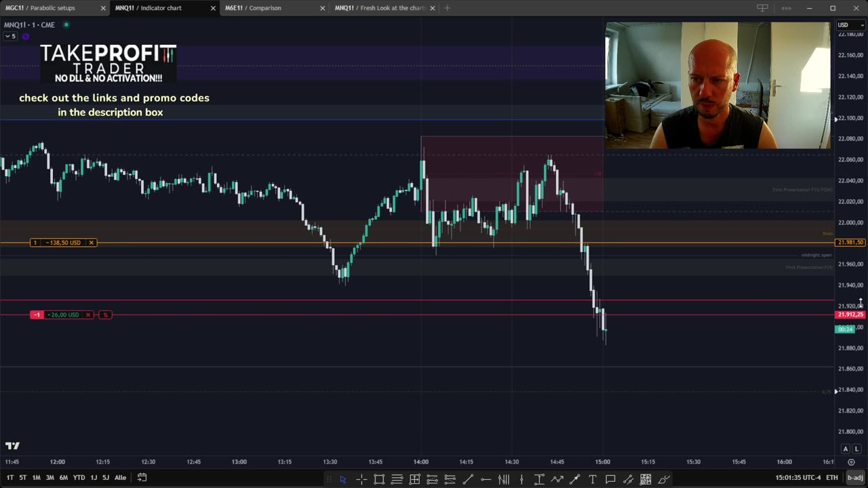Viewport: 868px width, 488px height.
Task: Select the zigzag path drawing tool
Action: [x=557, y=479]
